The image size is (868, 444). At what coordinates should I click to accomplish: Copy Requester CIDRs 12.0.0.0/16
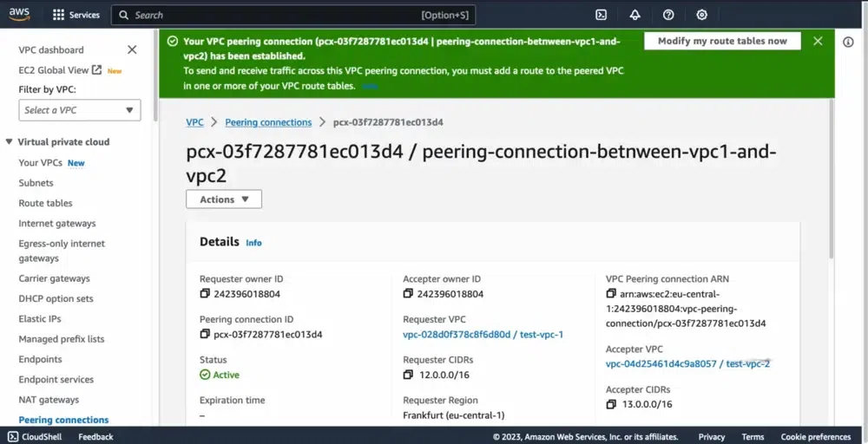(408, 375)
